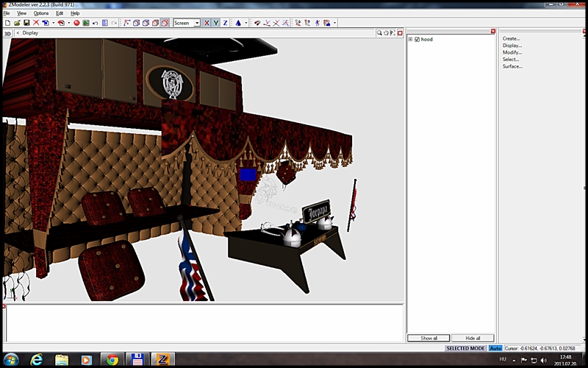Save the scene with the floppy icon

pos(26,23)
